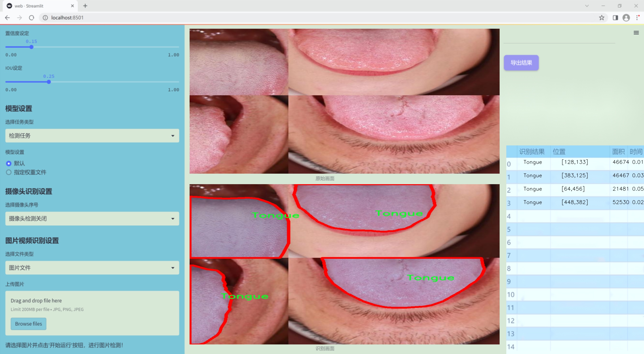Go forward in browser history

coord(20,18)
